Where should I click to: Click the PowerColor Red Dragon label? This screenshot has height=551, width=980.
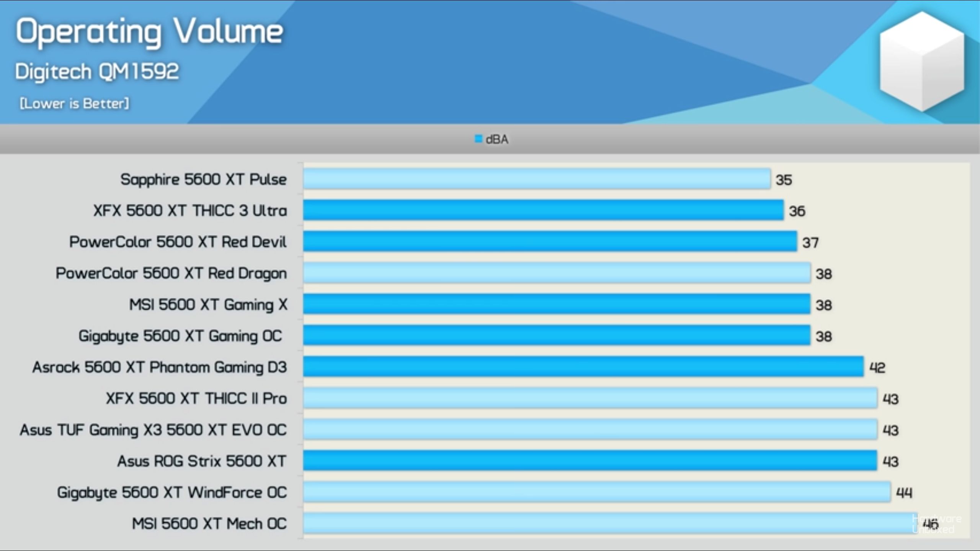tap(171, 273)
